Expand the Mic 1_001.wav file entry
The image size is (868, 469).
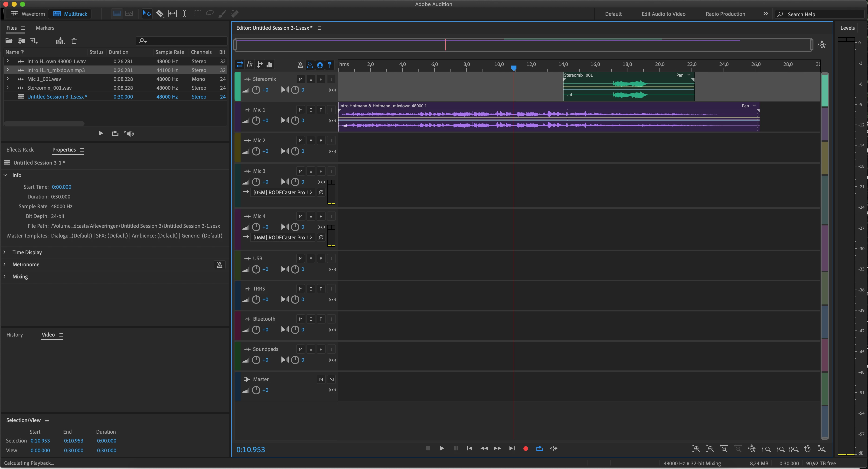pos(7,79)
